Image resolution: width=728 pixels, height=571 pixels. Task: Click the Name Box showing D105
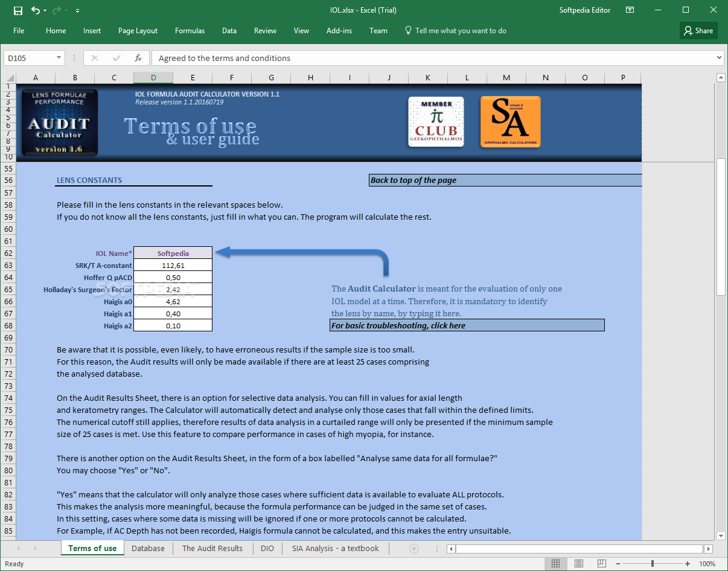tap(30, 58)
